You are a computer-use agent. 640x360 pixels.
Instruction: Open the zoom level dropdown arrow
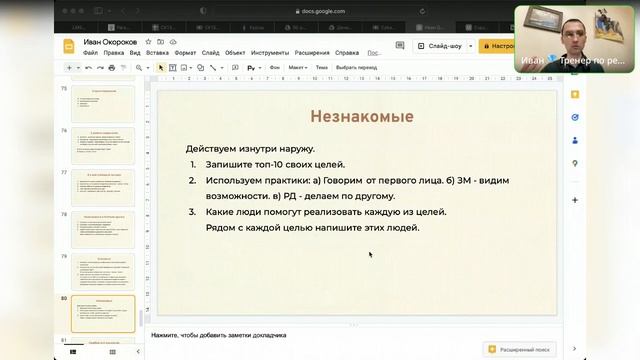pos(148,68)
